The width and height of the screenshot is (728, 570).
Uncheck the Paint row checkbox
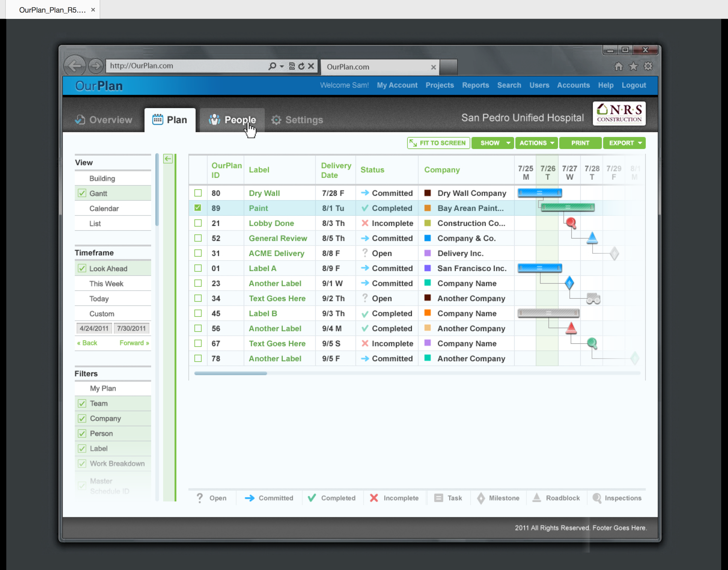click(198, 208)
